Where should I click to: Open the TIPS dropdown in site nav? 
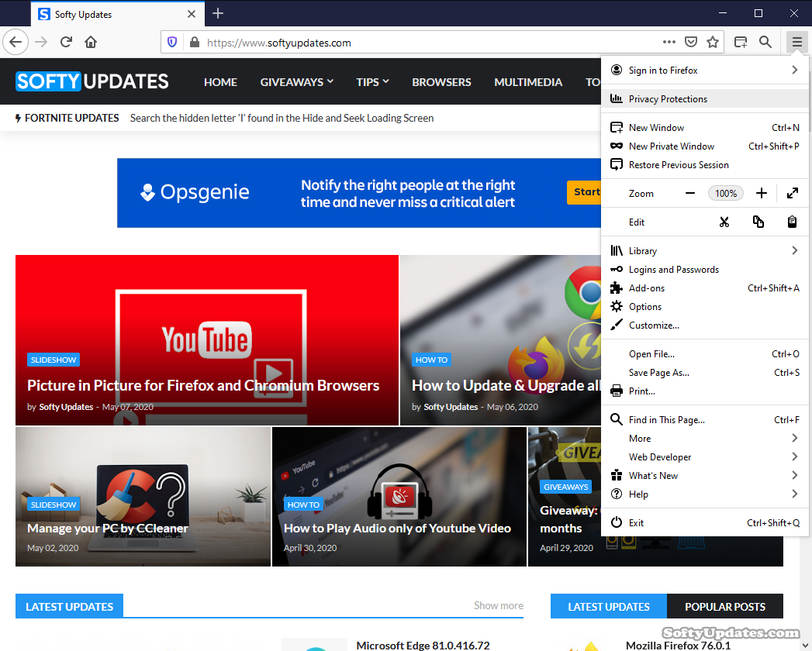coord(372,82)
